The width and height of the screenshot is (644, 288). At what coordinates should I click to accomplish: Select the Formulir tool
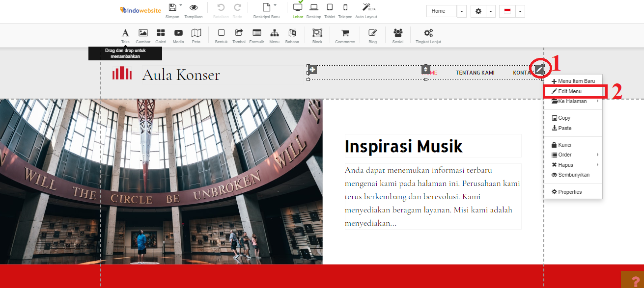pyautogui.click(x=256, y=34)
